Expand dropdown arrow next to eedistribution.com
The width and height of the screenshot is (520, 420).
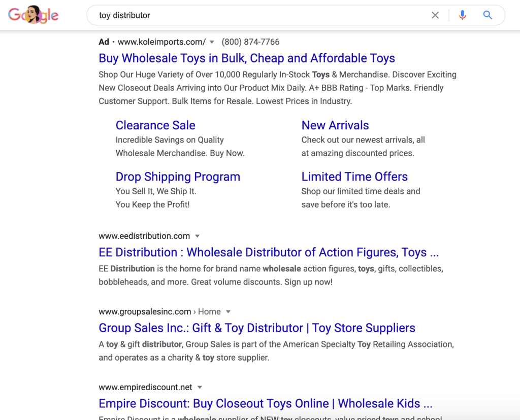coord(198,236)
